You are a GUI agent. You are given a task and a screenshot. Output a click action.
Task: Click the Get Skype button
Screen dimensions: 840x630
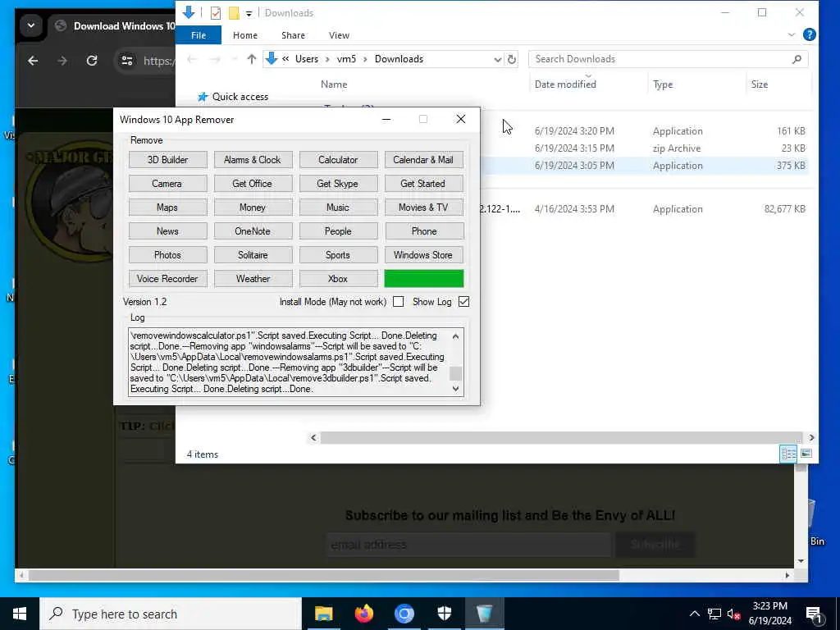(x=338, y=183)
